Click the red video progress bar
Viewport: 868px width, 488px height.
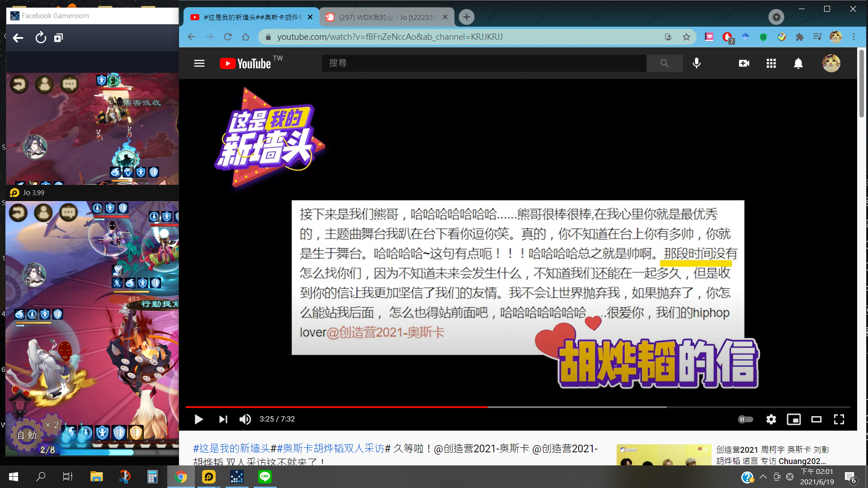tap(336, 407)
